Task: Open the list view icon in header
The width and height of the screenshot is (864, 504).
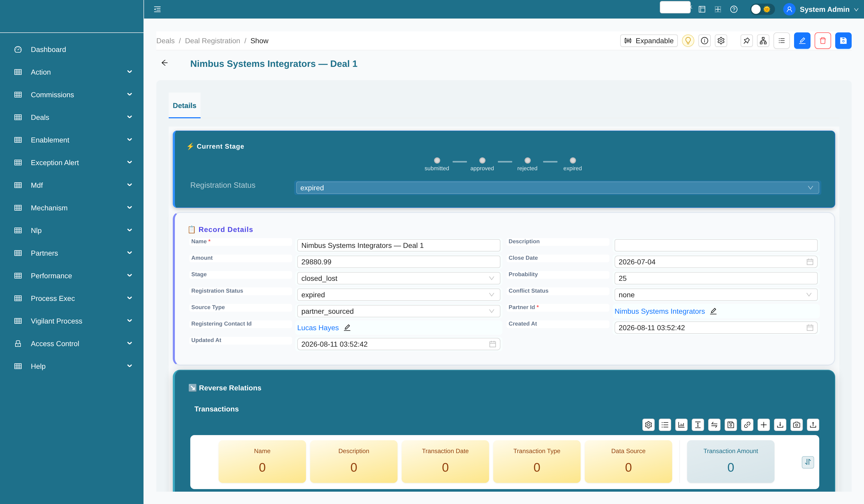Action: coord(782,41)
